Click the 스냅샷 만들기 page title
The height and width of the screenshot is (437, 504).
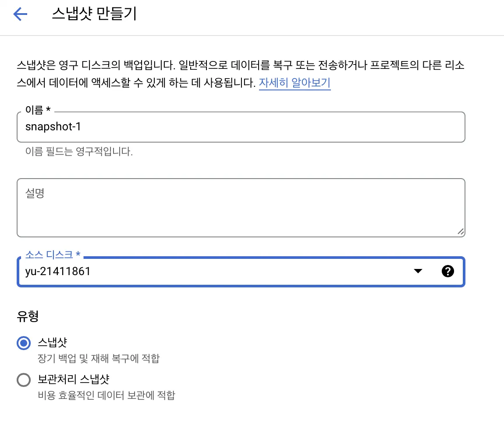pyautogui.click(x=94, y=14)
